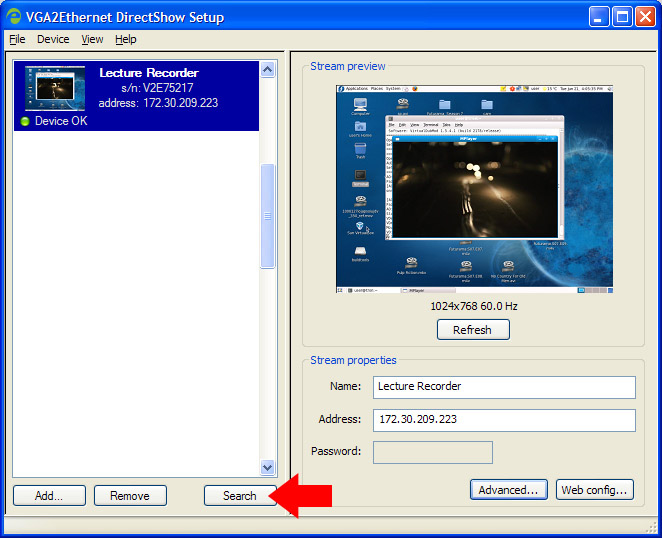Refresh the stream preview
This screenshot has width=662, height=538.
click(x=472, y=330)
